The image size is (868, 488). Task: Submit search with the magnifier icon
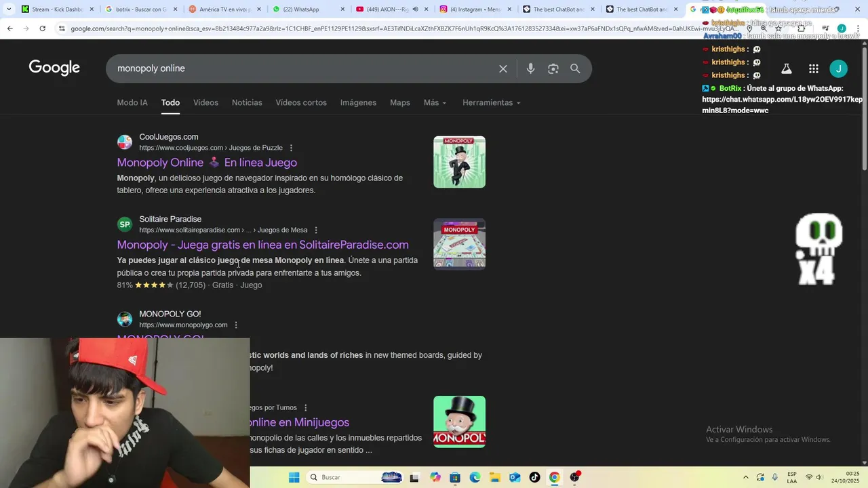(x=575, y=68)
